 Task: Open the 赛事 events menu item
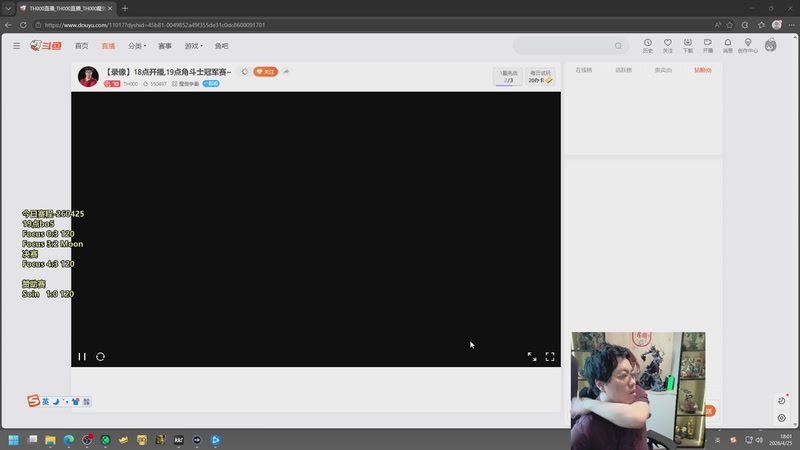pyautogui.click(x=165, y=46)
